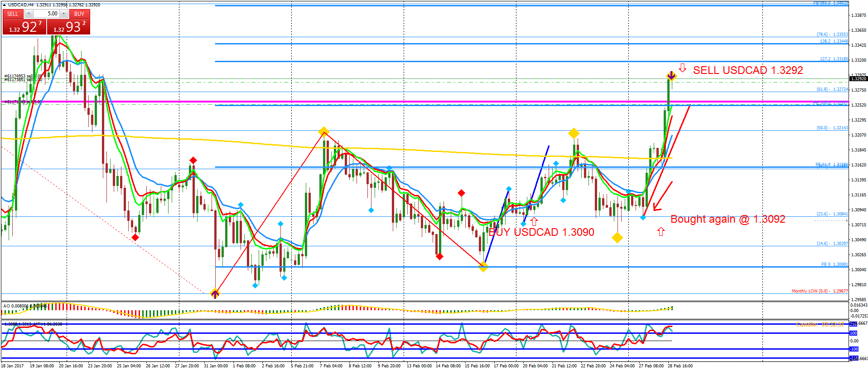Click the '28 Feb 16:00' time axis label
868x371 pixels.
point(680,366)
